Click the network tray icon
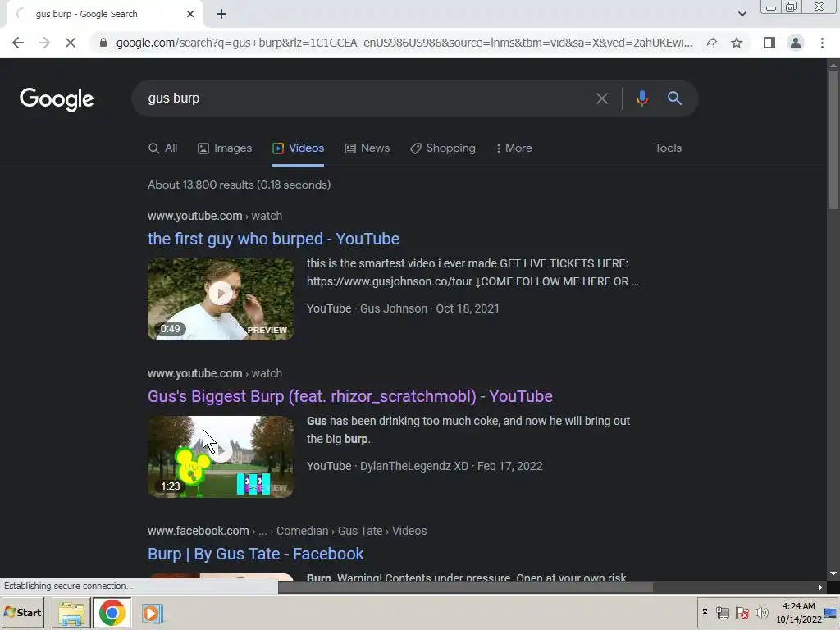840x630 pixels. [x=723, y=612]
